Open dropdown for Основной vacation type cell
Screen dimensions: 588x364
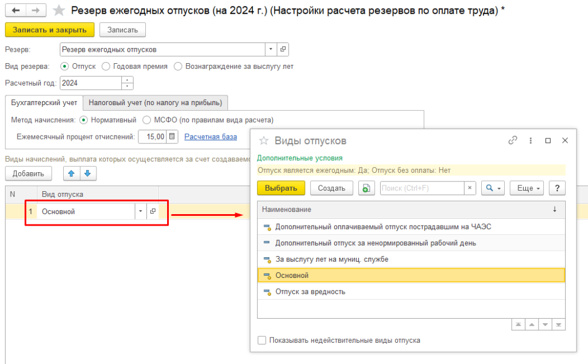click(141, 211)
